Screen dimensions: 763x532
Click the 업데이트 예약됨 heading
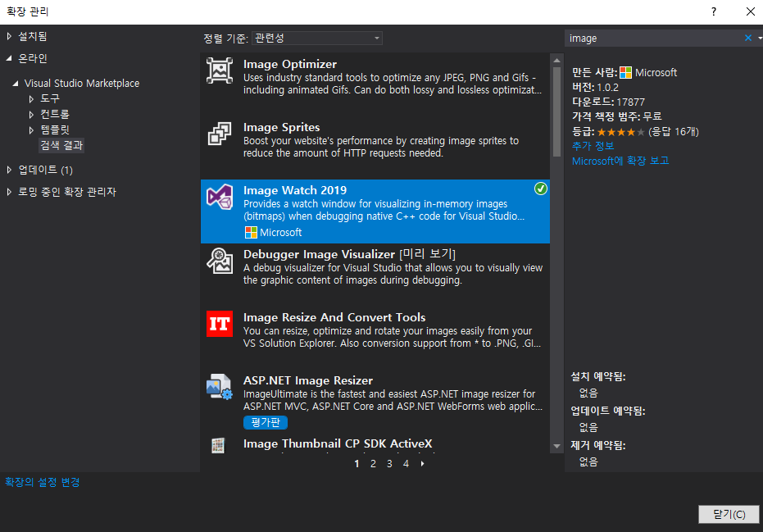coord(608,411)
